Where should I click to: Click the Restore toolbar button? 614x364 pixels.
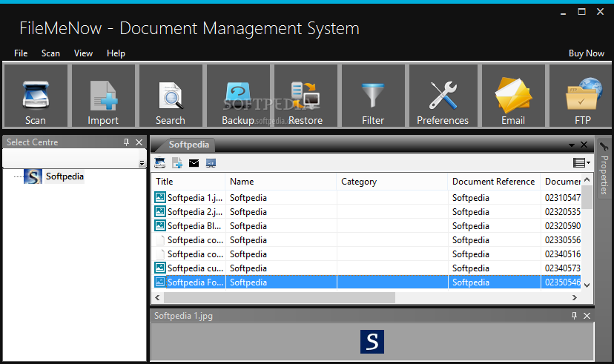click(306, 96)
